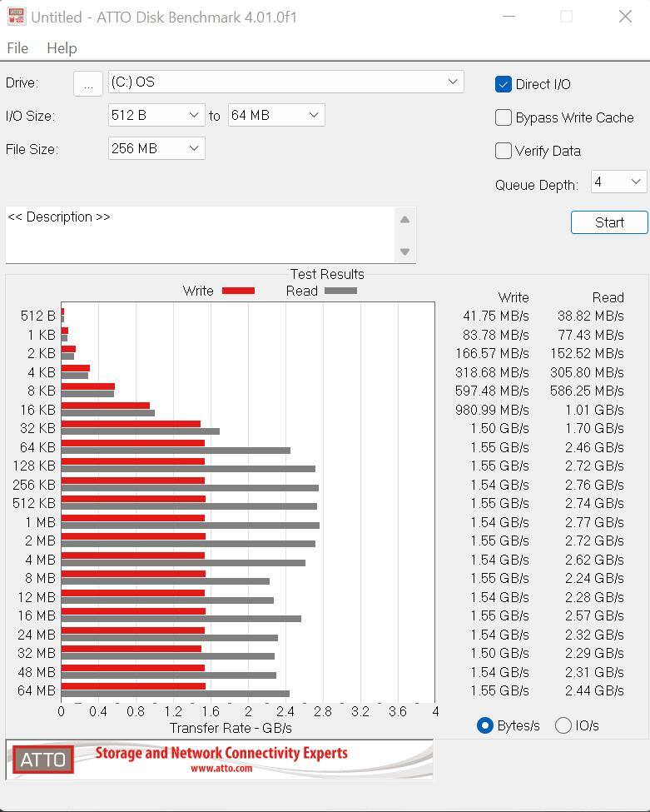Change the Queue Depth dropdown
Screen dimensions: 650x812
618,182
